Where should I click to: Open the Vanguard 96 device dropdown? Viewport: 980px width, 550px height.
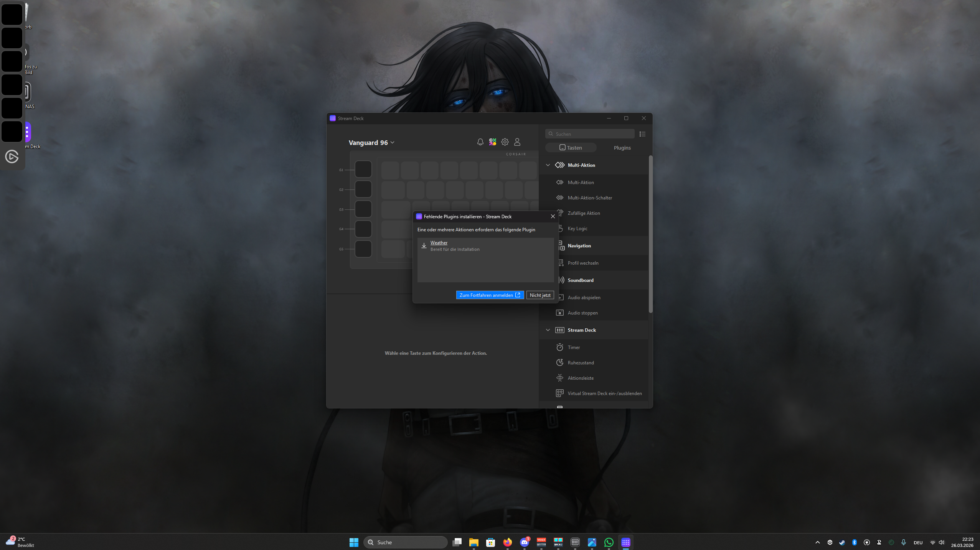pyautogui.click(x=371, y=143)
